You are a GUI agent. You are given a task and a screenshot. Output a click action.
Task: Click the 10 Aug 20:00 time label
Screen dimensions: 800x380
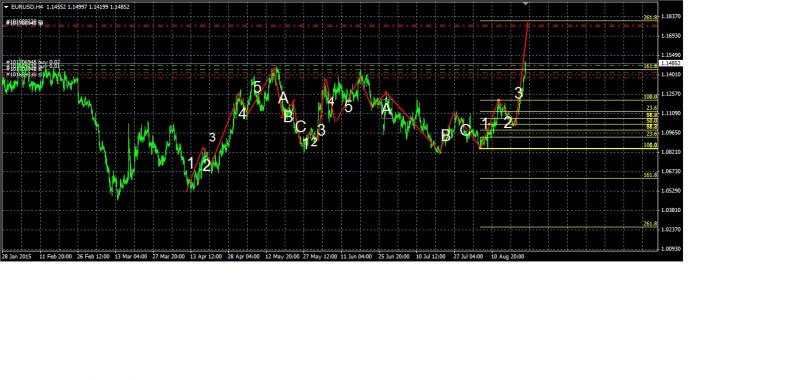(x=508, y=257)
